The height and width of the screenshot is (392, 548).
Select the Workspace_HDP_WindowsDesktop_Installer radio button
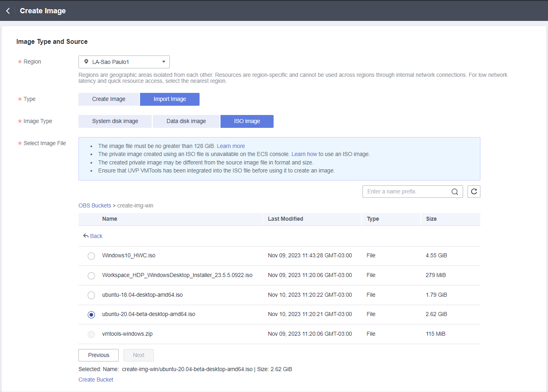pos(91,276)
